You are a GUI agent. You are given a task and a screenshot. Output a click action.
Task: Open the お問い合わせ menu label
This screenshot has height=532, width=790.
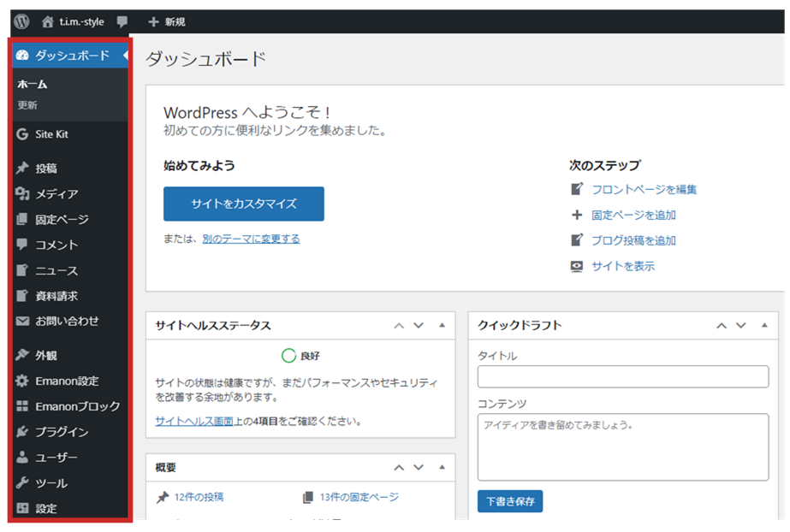click(x=67, y=321)
